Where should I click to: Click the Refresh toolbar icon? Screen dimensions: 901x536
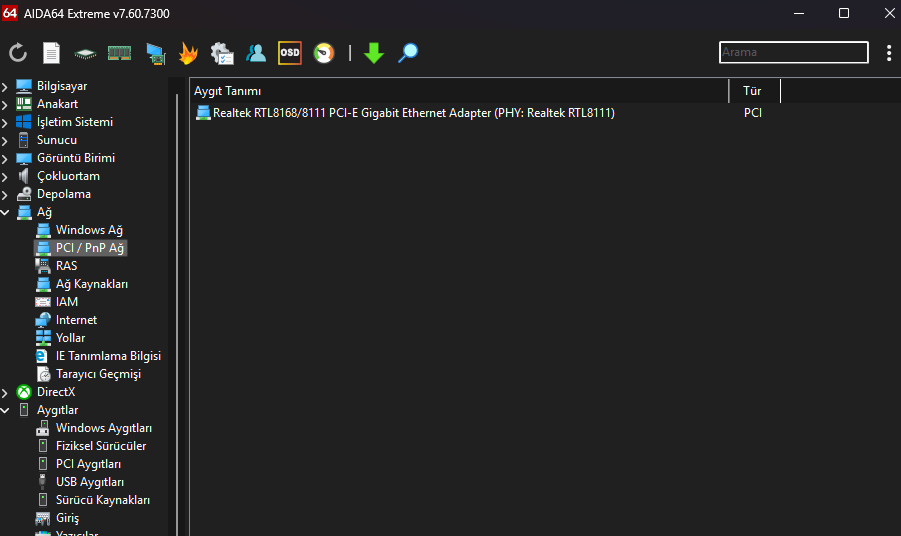point(18,53)
